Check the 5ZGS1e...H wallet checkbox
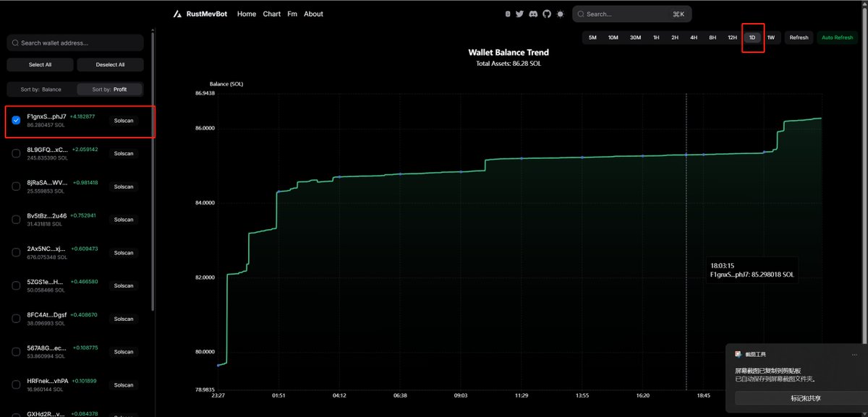The height and width of the screenshot is (417, 868). (x=16, y=285)
